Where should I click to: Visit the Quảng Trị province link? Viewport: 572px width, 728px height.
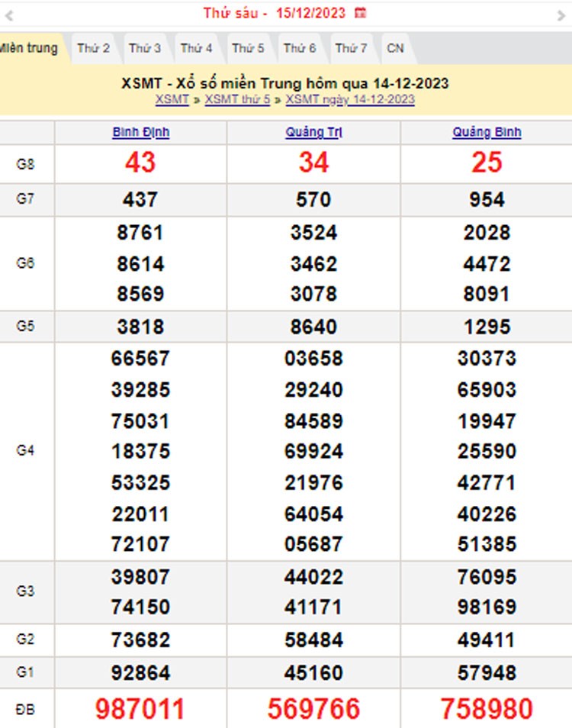click(x=313, y=132)
